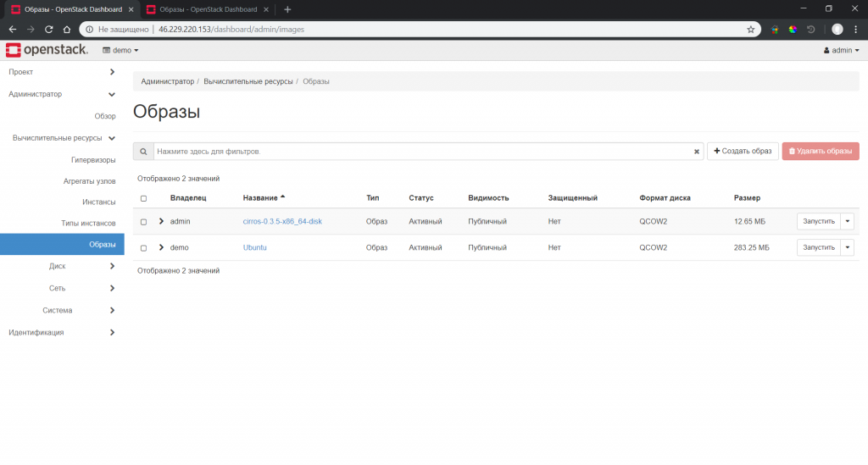Open the browser menu (three dots)
868x465 pixels.
click(x=856, y=30)
